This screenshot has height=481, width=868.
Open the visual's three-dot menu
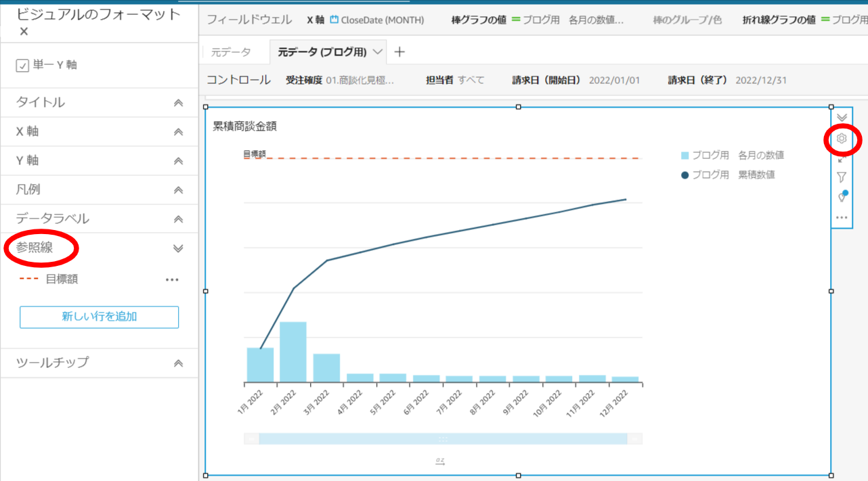point(842,218)
